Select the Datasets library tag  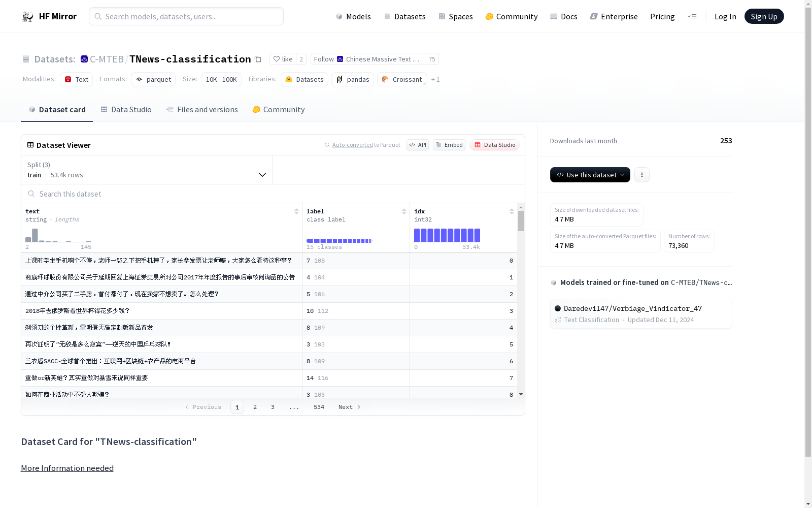click(x=304, y=79)
